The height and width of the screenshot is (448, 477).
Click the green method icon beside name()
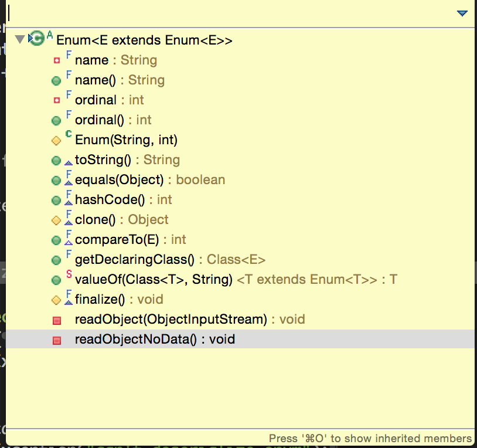(x=57, y=80)
